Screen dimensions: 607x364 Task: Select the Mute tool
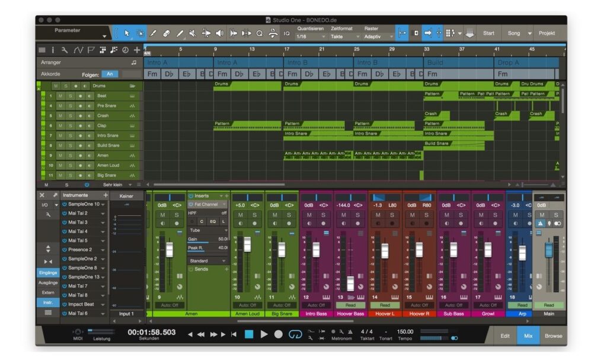coord(193,33)
